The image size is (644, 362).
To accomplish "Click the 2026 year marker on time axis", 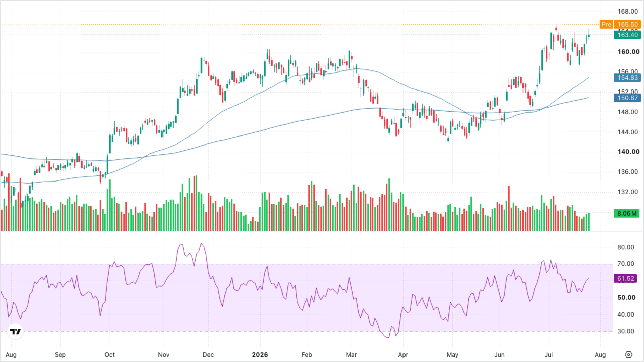I will 260,355.
